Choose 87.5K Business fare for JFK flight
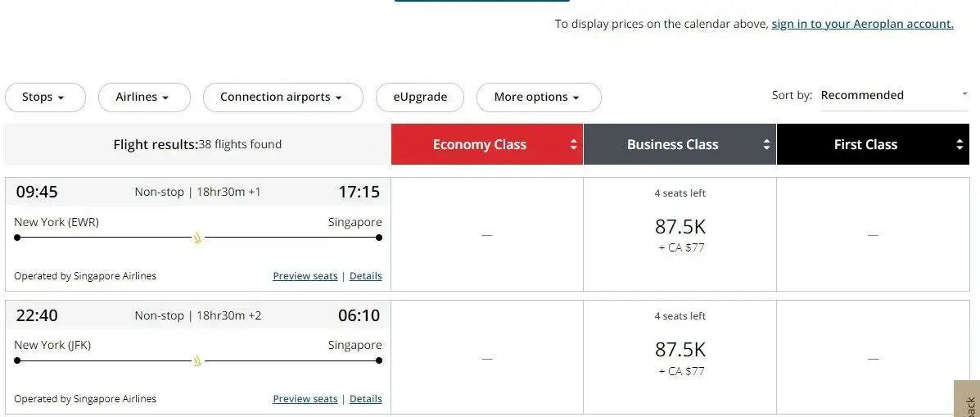Viewport: 980px width, 417px height. (x=680, y=350)
